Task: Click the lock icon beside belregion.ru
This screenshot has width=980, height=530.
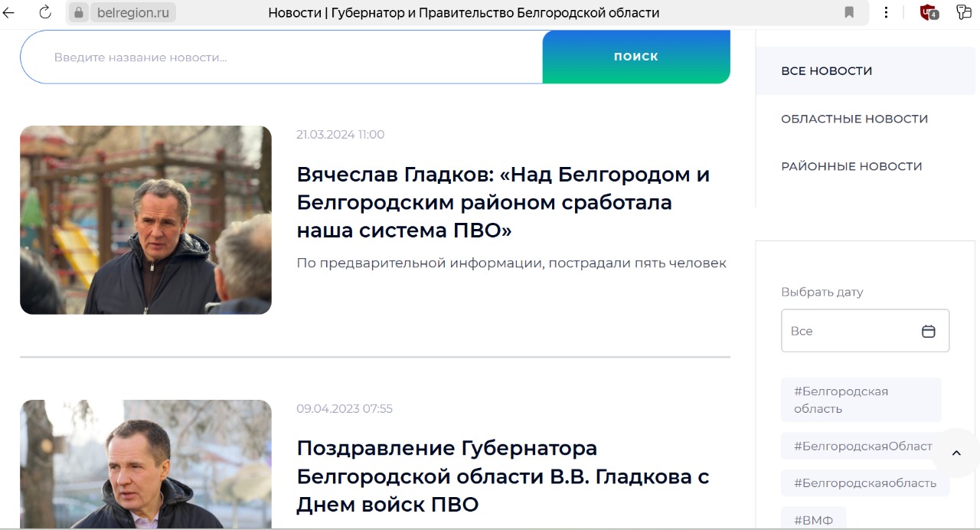Action: 78,12
